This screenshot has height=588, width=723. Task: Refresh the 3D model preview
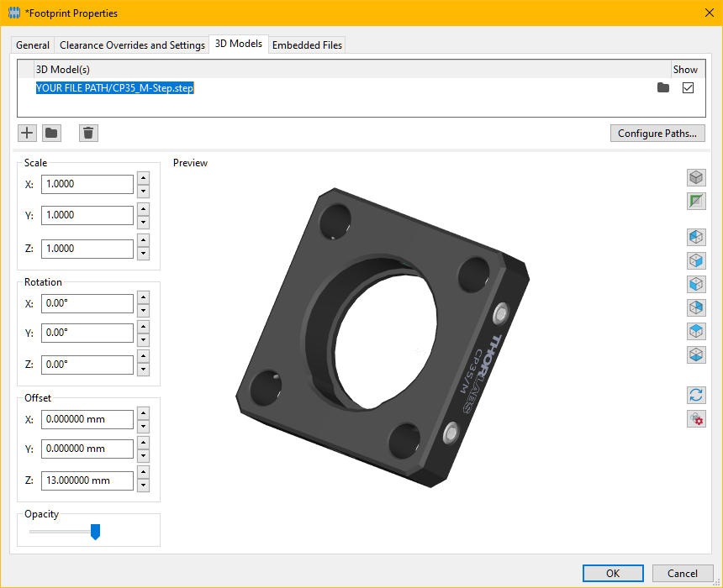696,395
